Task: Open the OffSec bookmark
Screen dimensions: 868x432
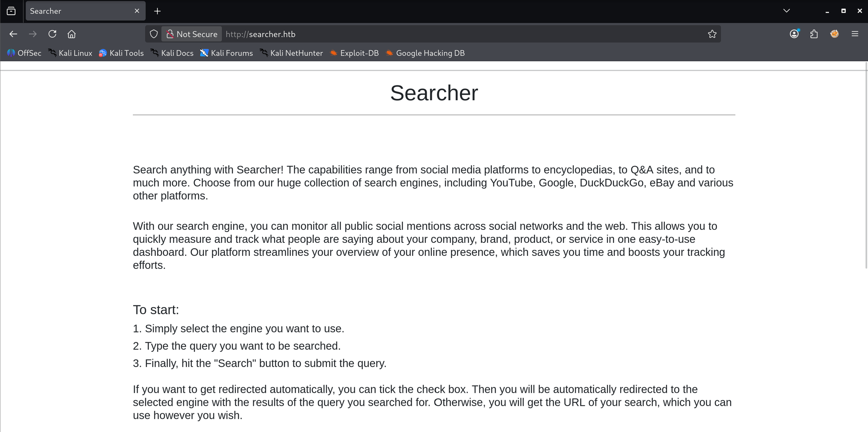Action: 24,53
